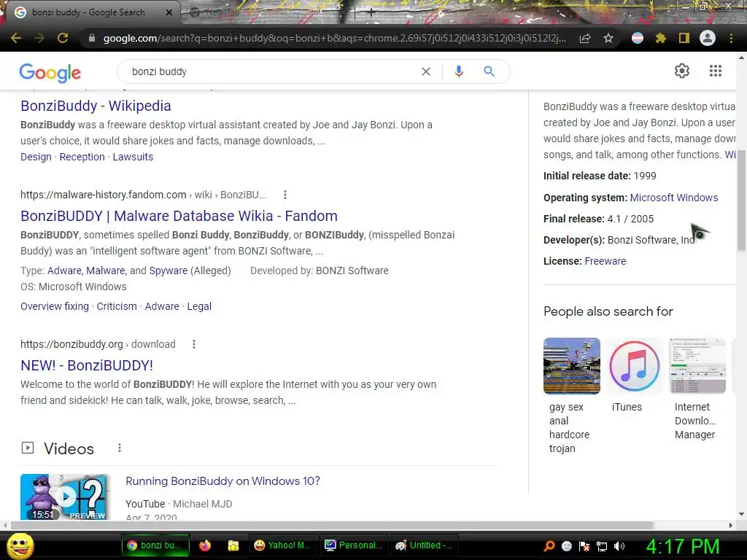Switch to bonzi buddy Google Search tab

(88, 12)
